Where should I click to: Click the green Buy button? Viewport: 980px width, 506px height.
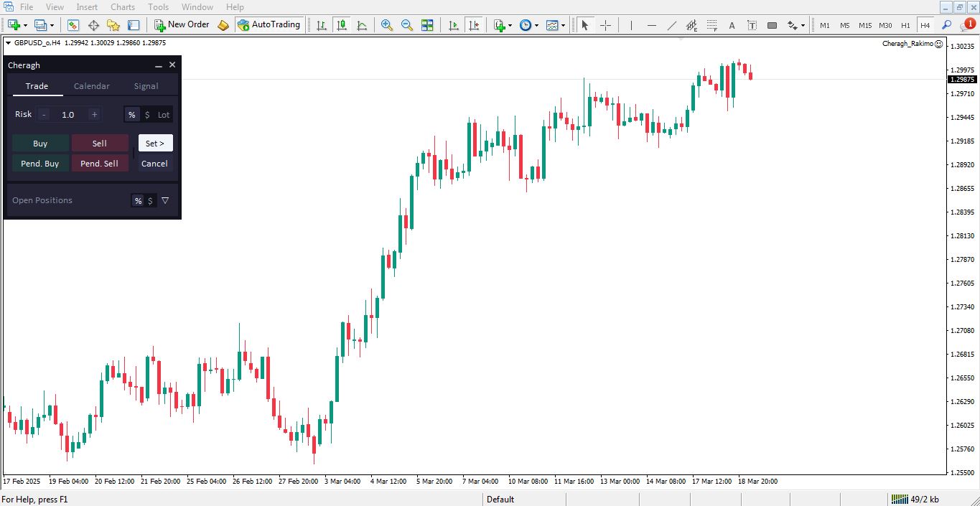40,144
